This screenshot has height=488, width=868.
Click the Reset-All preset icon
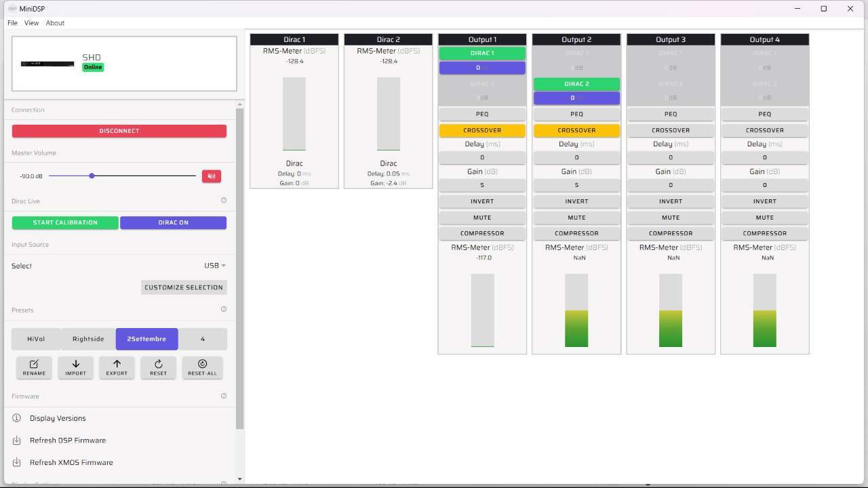click(202, 364)
